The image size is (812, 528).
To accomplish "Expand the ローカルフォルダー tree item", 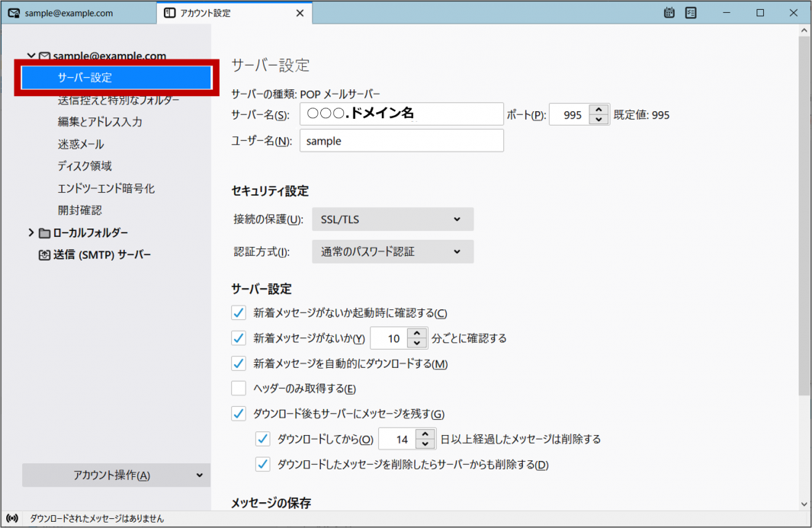I will click(30, 233).
